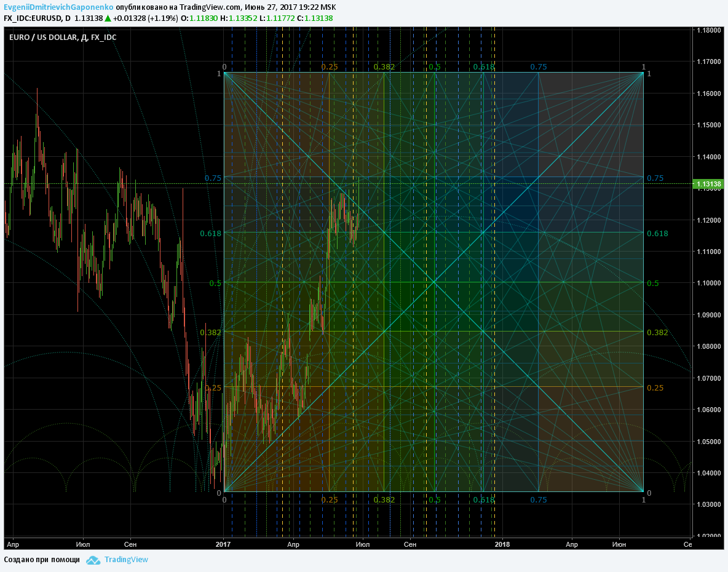
Task: Click the green up-arrow price change icon
Action: 108,18
